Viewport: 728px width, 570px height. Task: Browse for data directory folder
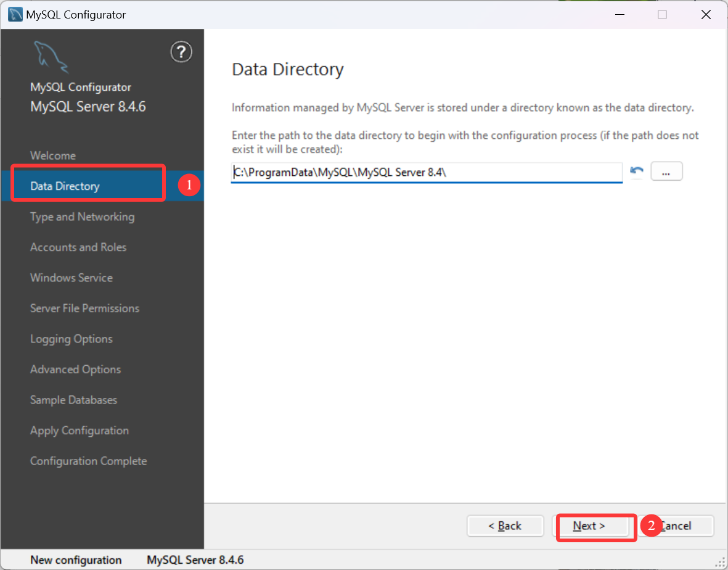(666, 171)
